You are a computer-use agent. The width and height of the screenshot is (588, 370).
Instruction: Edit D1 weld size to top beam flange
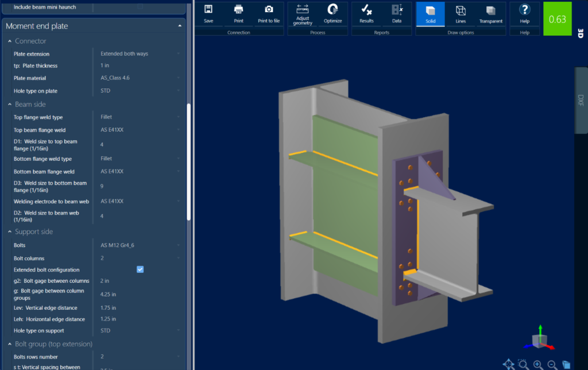pyautogui.click(x=140, y=145)
